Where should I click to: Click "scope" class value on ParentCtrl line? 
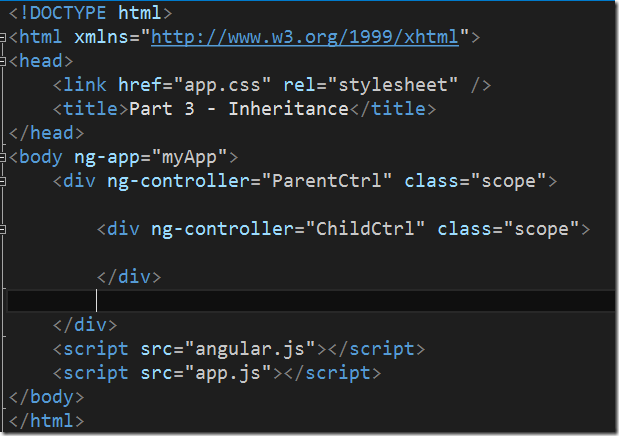pyautogui.click(x=508, y=181)
